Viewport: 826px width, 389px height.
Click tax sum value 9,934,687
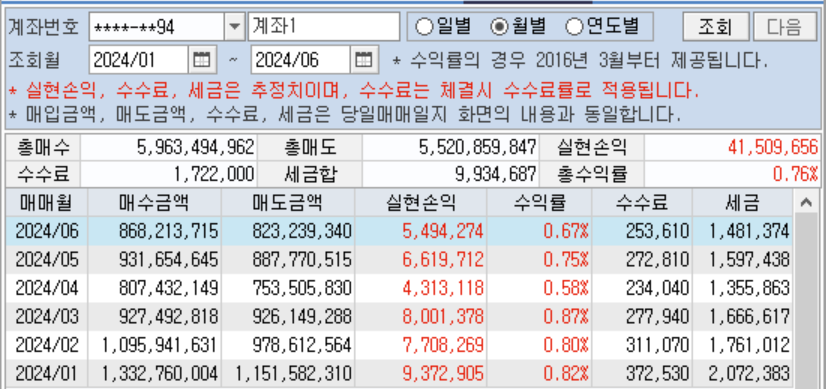(x=451, y=173)
